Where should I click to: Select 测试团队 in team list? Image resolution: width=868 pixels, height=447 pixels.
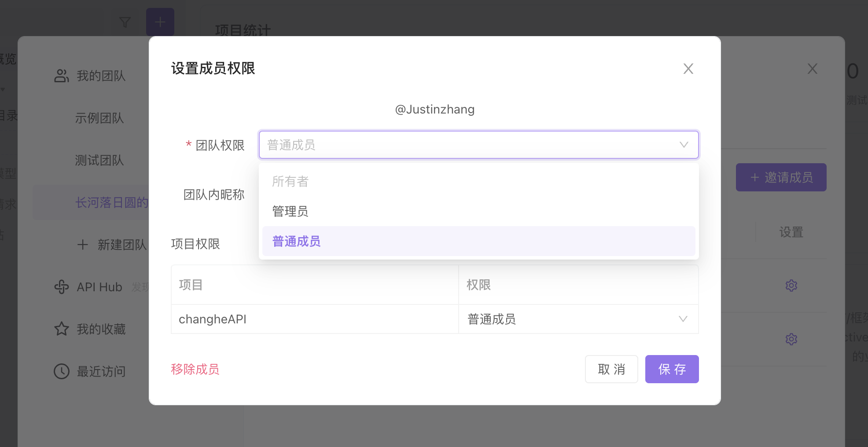pos(99,160)
